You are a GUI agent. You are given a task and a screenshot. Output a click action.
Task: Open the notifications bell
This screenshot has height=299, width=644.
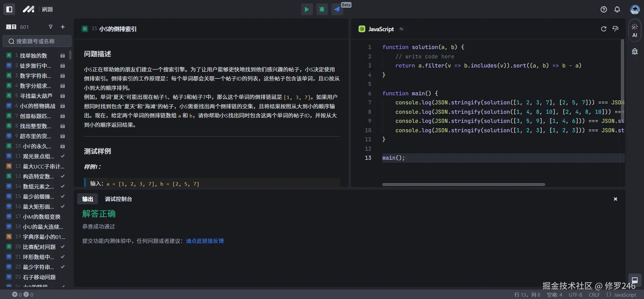(x=617, y=9)
